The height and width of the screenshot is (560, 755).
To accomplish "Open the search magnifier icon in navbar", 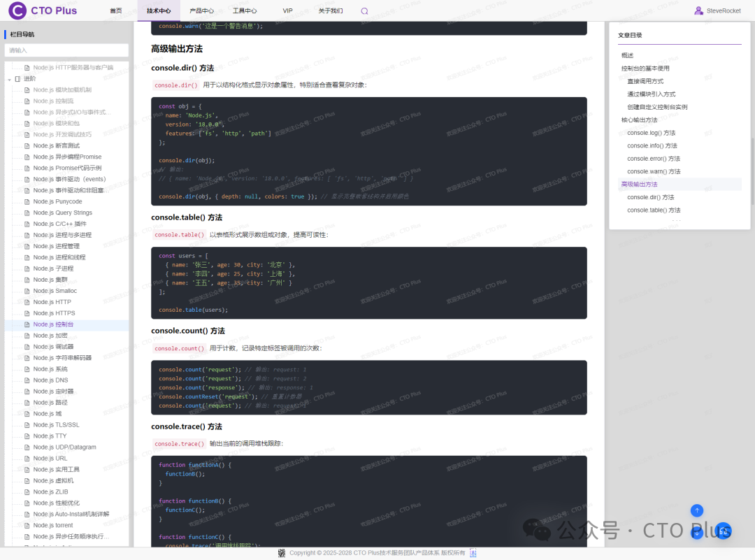I will tap(364, 11).
